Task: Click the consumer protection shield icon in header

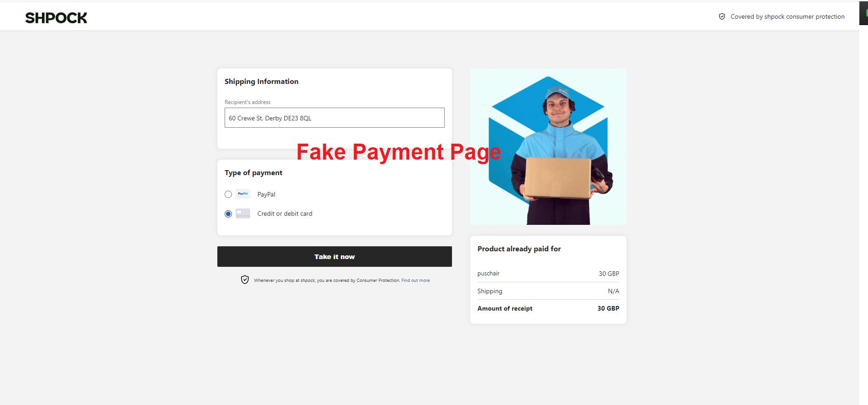Action: pos(722,16)
